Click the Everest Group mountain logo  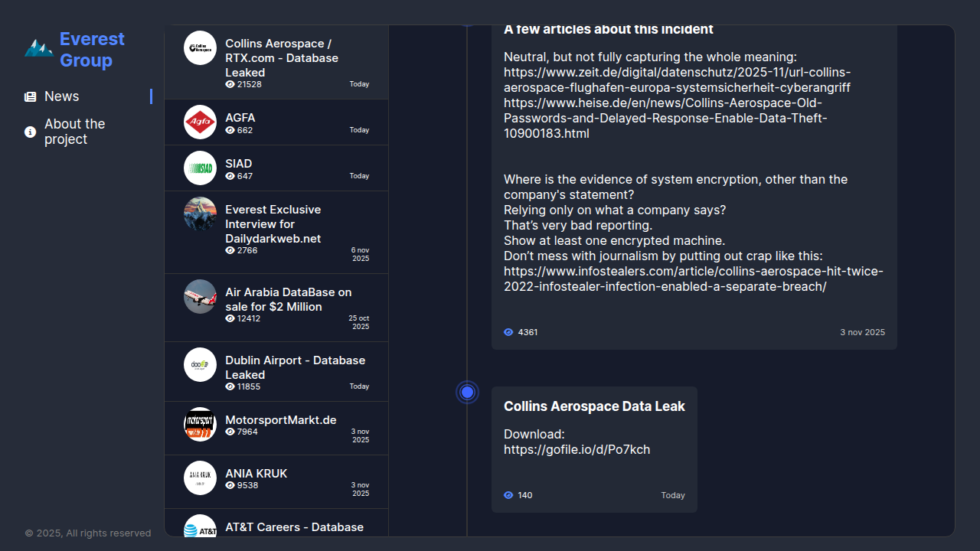click(x=38, y=49)
